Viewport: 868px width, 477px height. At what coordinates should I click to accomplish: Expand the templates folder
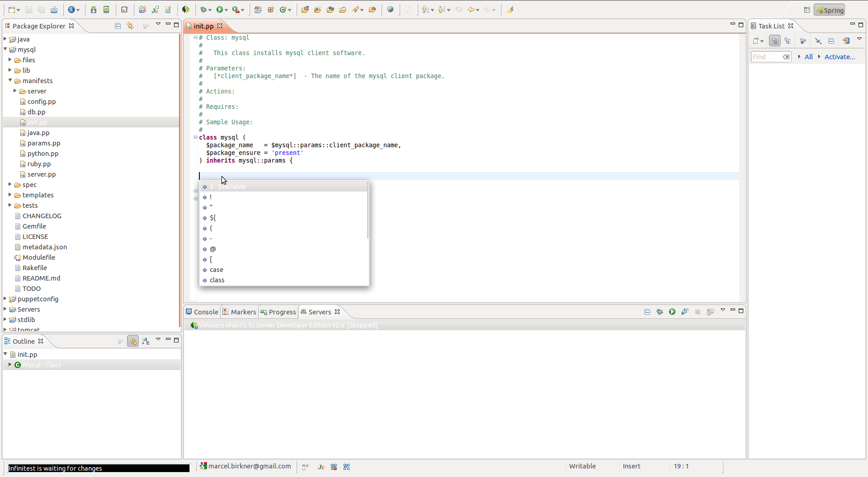(x=10, y=195)
